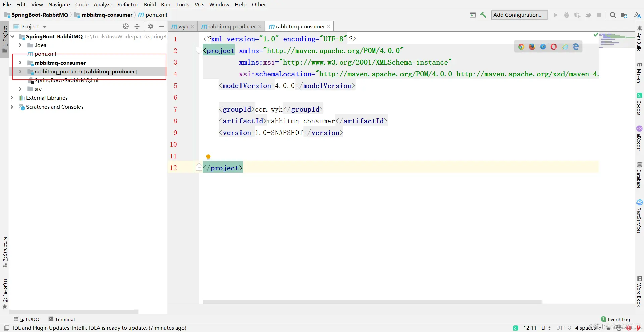
Task: Click the green inspection checkmark icon
Action: point(596,35)
